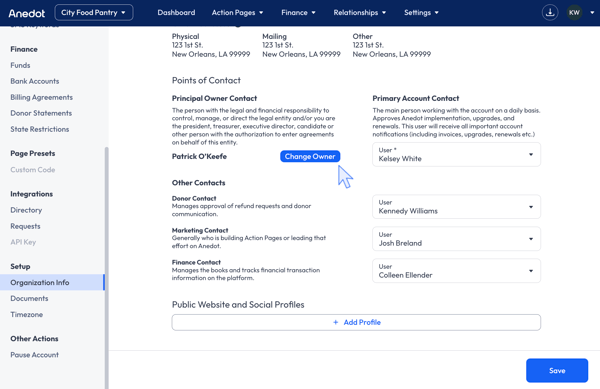Viewport: 600px width, 389px height.
Task: Click the Anedot logo
Action: (27, 13)
